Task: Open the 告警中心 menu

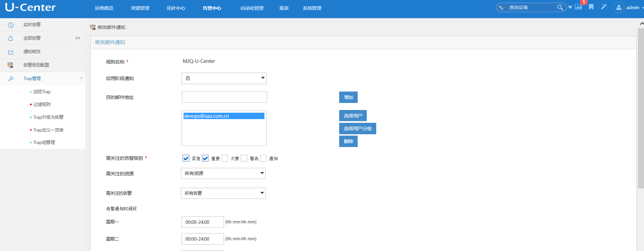Action: [x=212, y=8]
